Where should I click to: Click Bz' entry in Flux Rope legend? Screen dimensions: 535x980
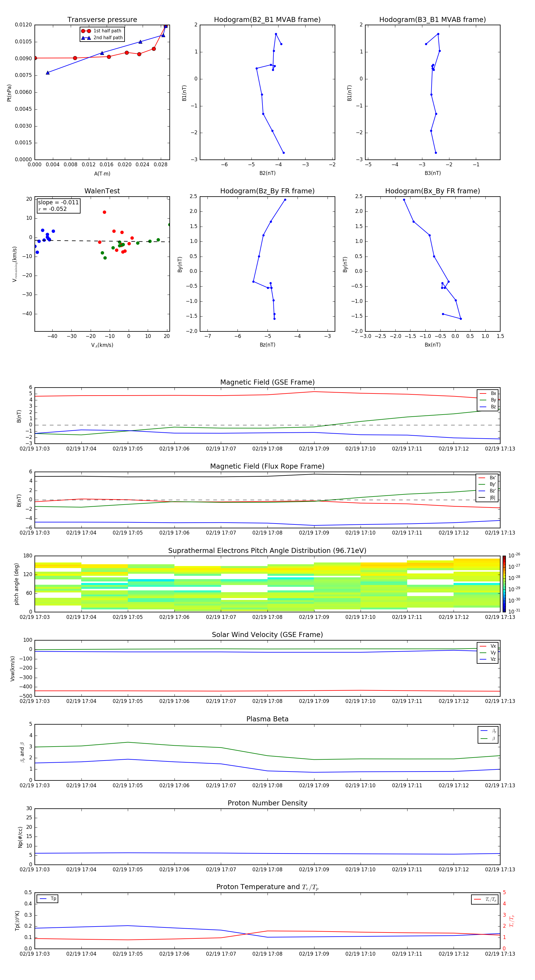tap(487, 491)
